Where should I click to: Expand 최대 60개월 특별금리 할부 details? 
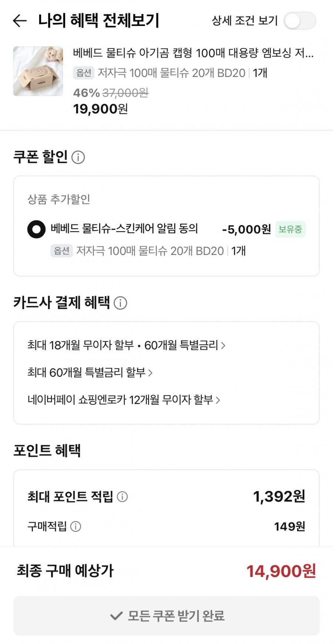click(90, 372)
